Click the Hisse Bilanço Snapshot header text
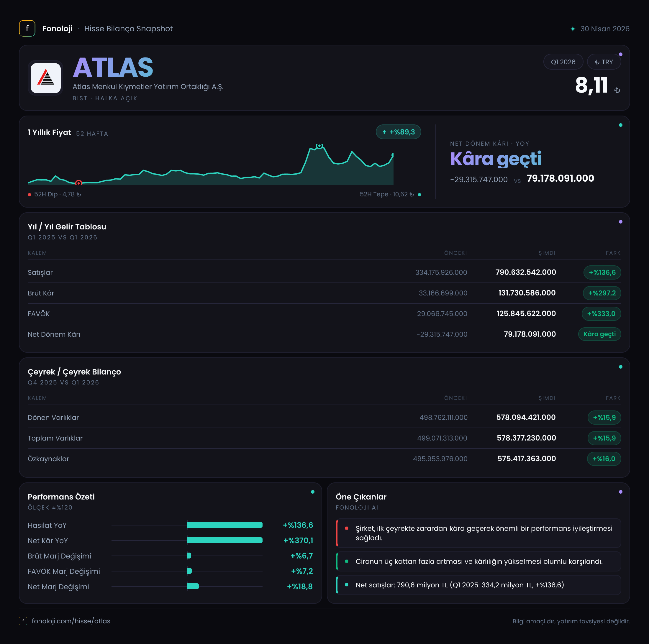 tap(128, 29)
